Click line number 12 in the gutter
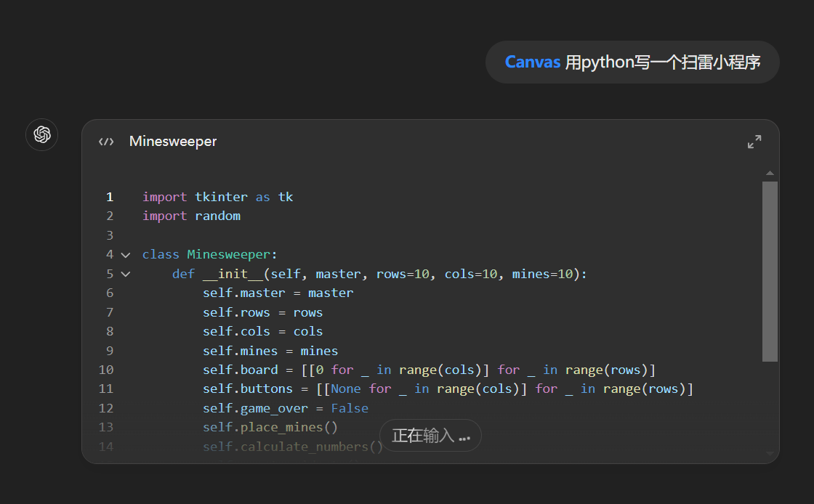Image resolution: width=814 pixels, height=504 pixels. 106,409
